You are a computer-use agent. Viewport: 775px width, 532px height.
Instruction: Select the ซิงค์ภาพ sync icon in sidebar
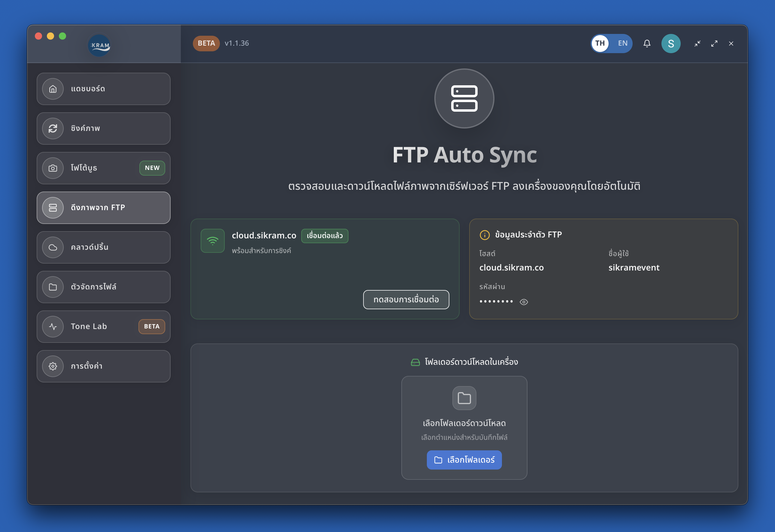tap(53, 128)
